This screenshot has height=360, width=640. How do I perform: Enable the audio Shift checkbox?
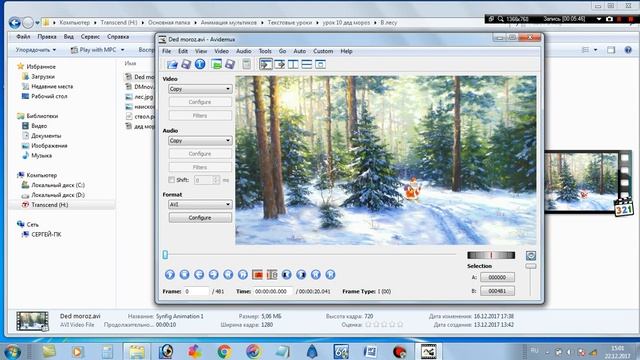(171, 180)
